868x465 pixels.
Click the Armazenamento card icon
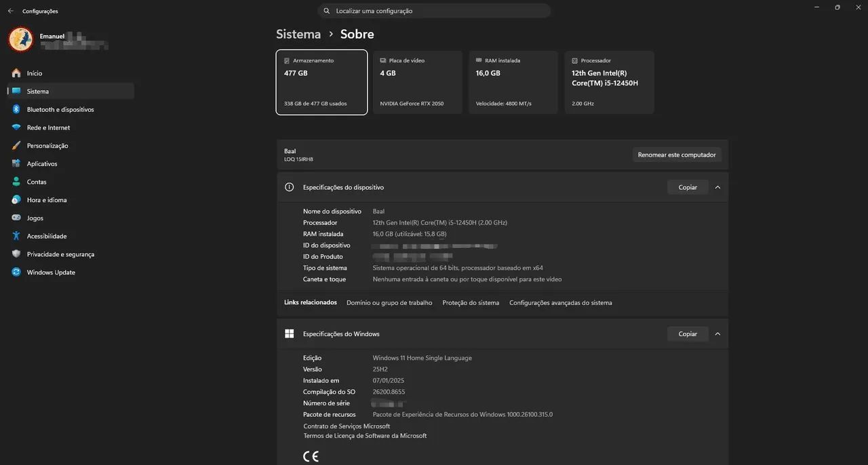(287, 61)
